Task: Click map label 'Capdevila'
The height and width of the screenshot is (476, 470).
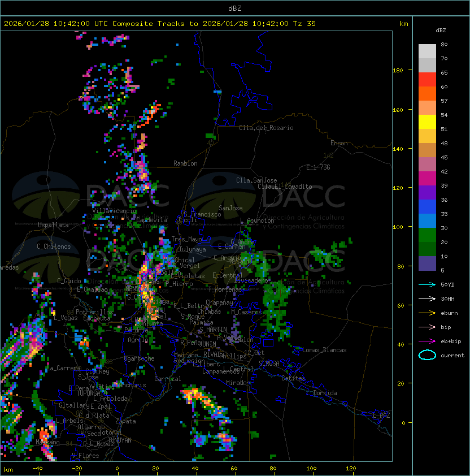Action: pos(151,220)
